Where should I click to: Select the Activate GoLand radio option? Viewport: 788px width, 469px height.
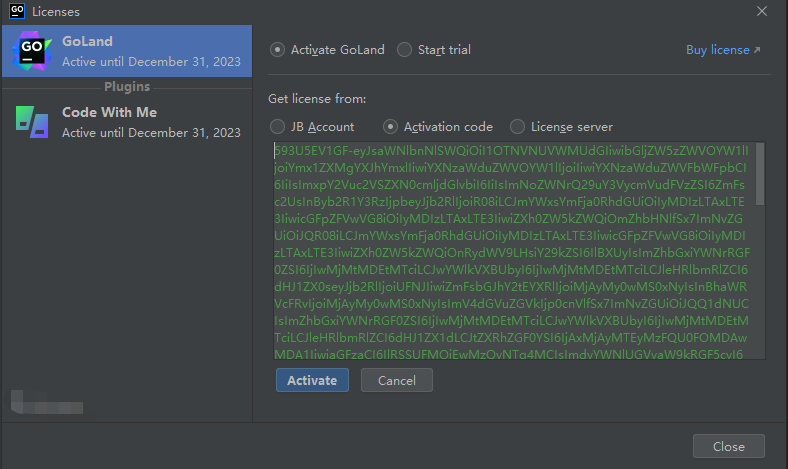[x=277, y=50]
